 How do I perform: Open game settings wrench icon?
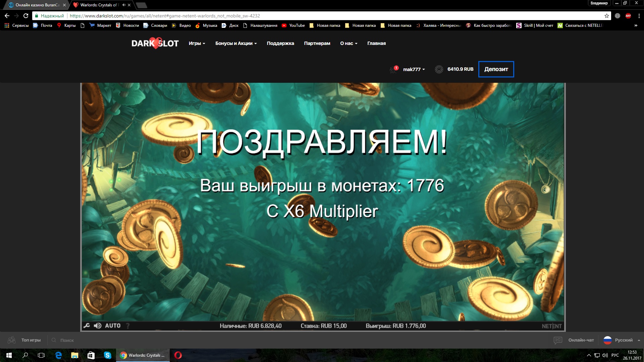(87, 325)
